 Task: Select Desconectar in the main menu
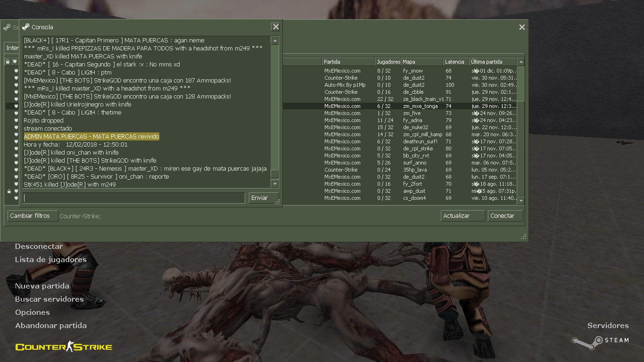[x=39, y=247]
